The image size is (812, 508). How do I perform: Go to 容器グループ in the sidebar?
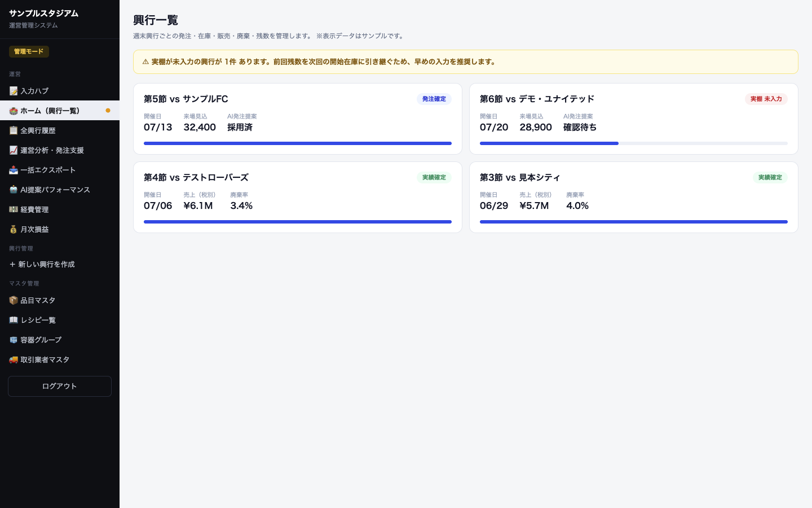[x=60, y=340]
